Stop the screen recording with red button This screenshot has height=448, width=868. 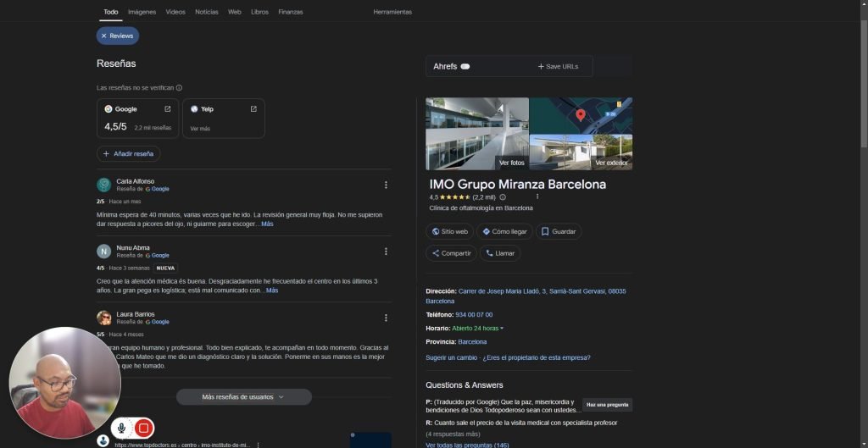144,428
